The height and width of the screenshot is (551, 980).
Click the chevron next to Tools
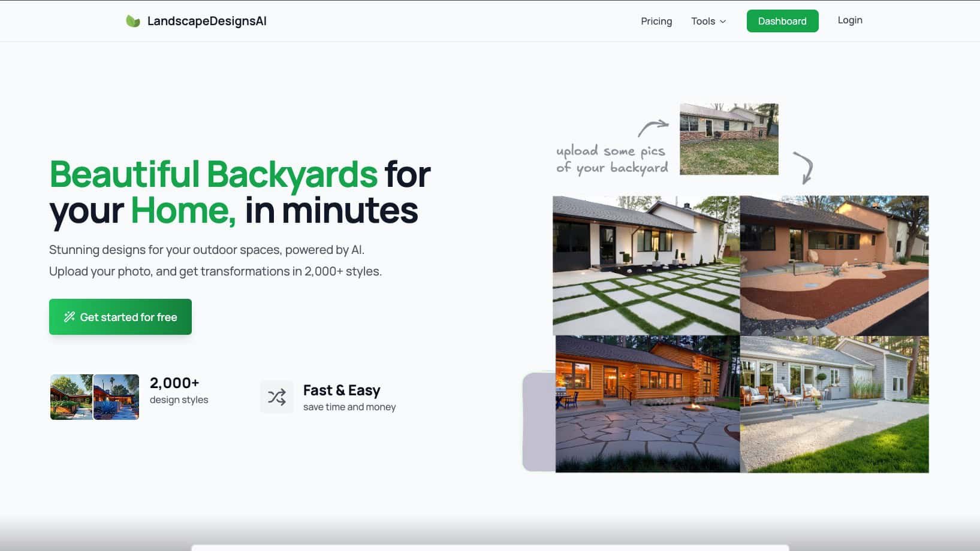[723, 21]
